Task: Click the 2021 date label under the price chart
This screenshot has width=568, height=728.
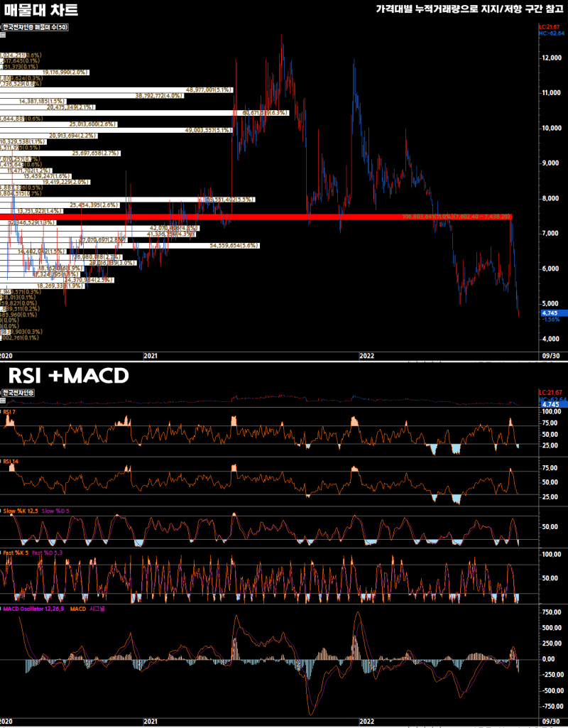Action: click(151, 356)
